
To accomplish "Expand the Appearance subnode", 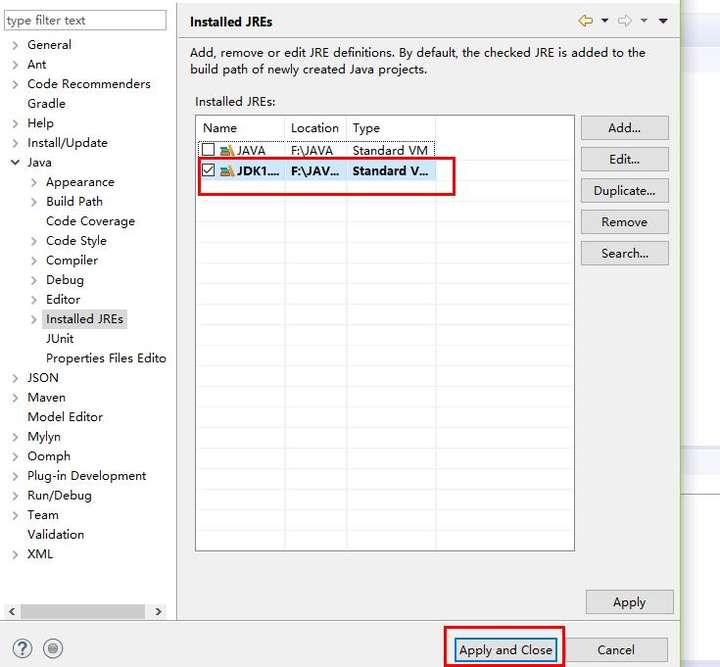I will click(34, 182).
